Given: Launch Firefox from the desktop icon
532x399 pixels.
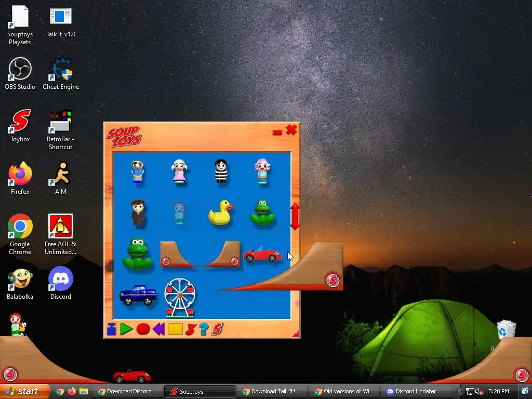Looking at the screenshot, I should [x=20, y=179].
